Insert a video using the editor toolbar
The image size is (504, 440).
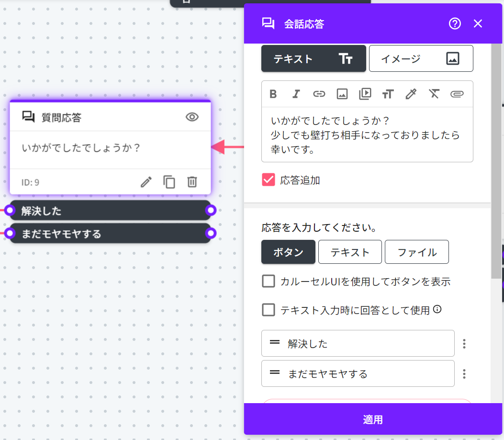[365, 94]
